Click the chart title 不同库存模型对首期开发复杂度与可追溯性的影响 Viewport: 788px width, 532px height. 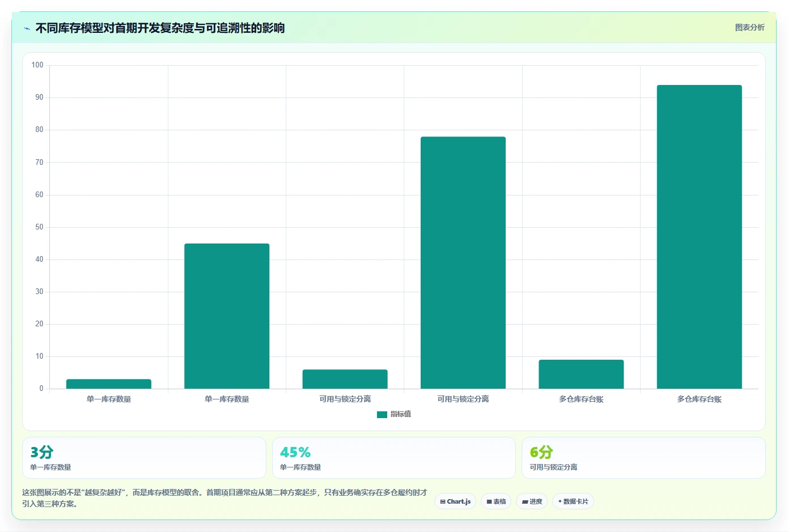pyautogui.click(x=160, y=28)
